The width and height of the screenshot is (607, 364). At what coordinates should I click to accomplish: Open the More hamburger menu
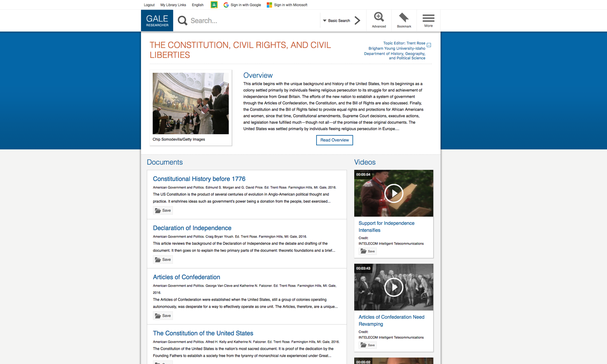(428, 20)
